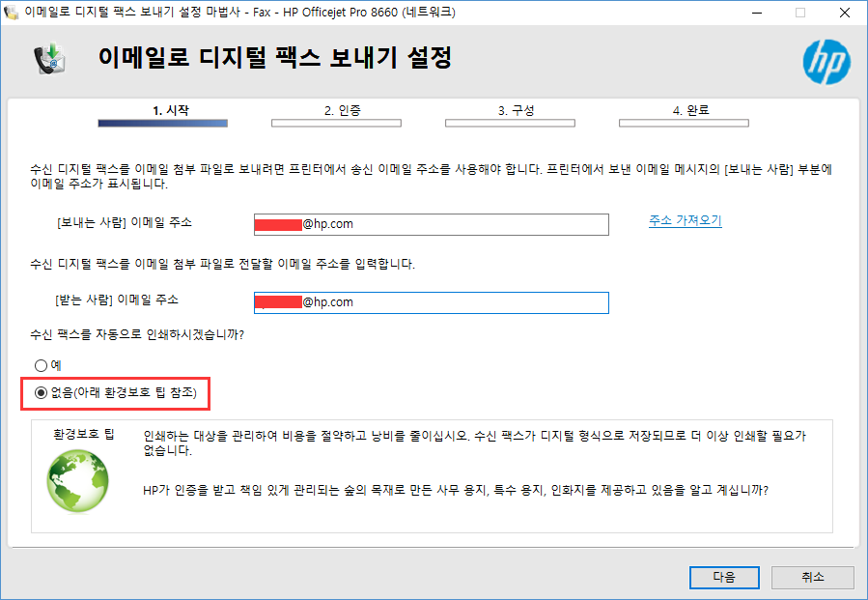Click the 4. 완료 step tab

point(690,110)
